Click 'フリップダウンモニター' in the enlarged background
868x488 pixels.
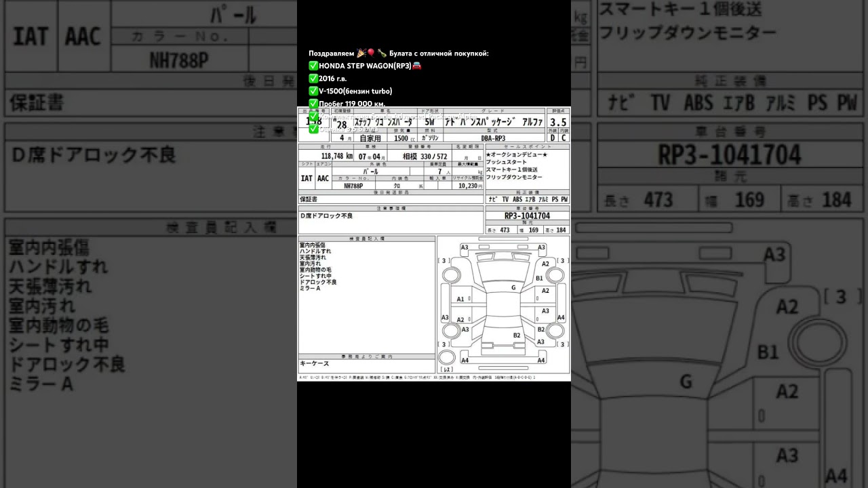[x=688, y=33]
